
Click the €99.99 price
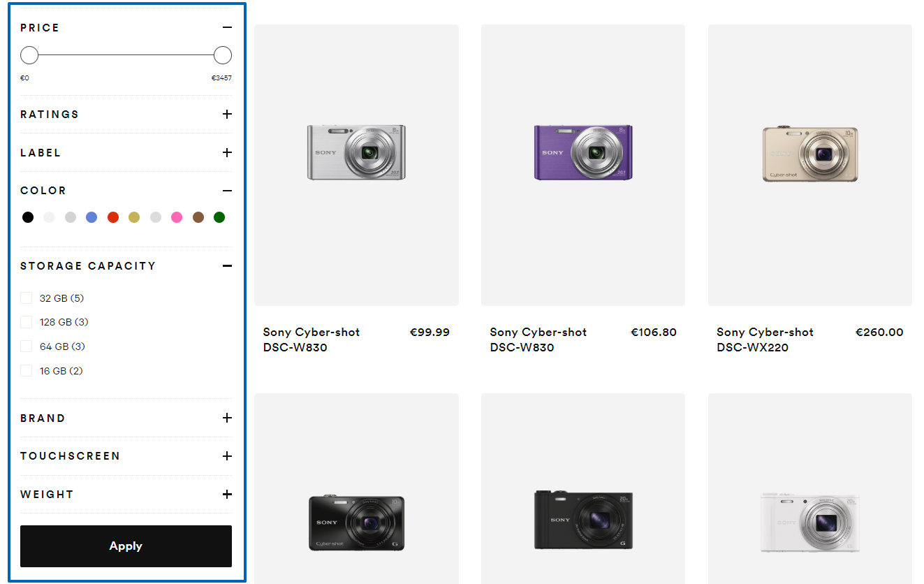pyautogui.click(x=430, y=333)
